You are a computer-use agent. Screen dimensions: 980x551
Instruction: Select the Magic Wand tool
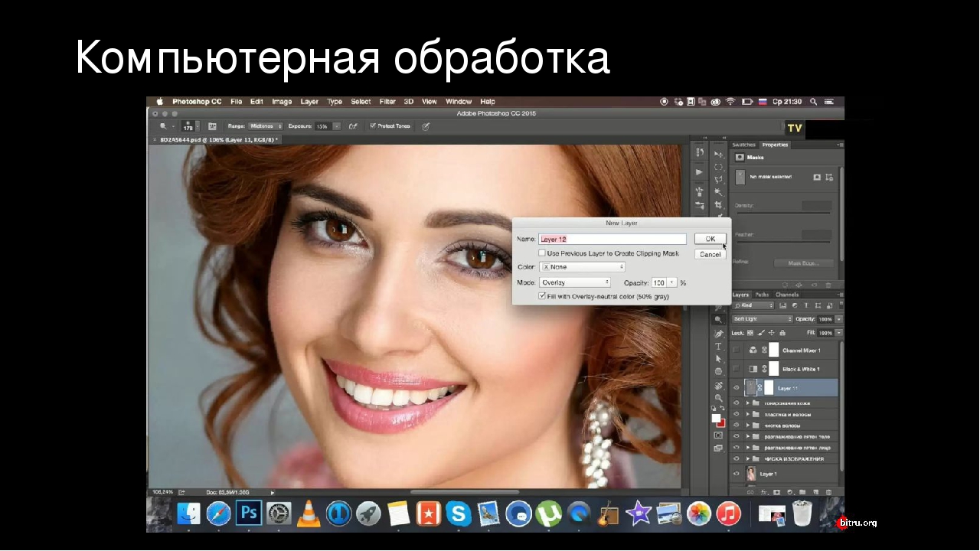718,192
